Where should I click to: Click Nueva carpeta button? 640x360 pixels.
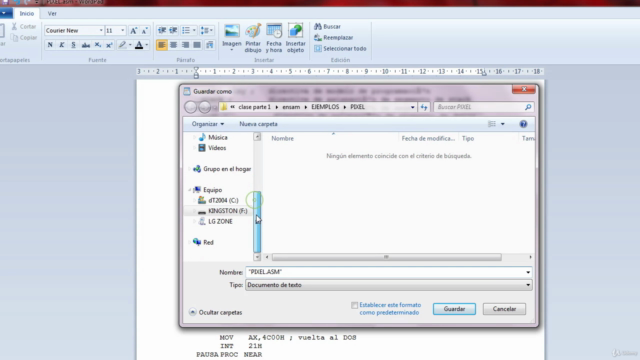tap(258, 124)
